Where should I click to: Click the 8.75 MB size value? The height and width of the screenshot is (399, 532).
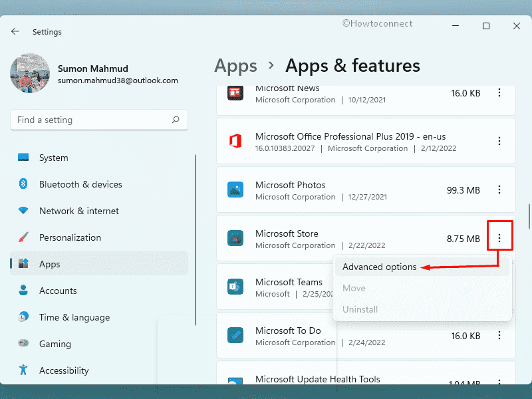463,239
